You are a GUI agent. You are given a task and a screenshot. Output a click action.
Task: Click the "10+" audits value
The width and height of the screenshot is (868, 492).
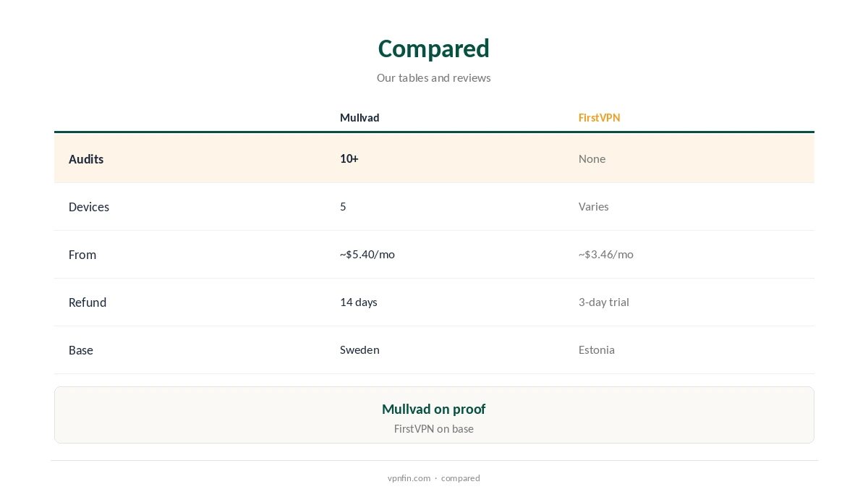point(349,158)
